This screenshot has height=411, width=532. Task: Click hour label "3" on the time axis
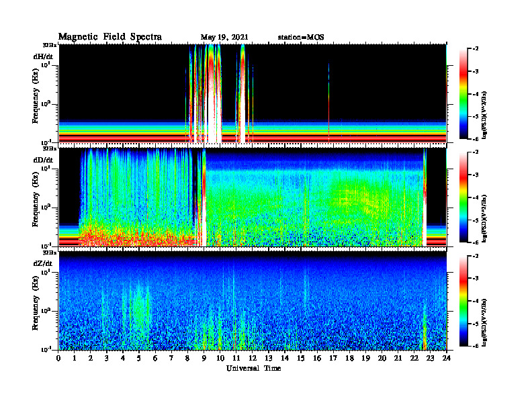tap(107, 359)
